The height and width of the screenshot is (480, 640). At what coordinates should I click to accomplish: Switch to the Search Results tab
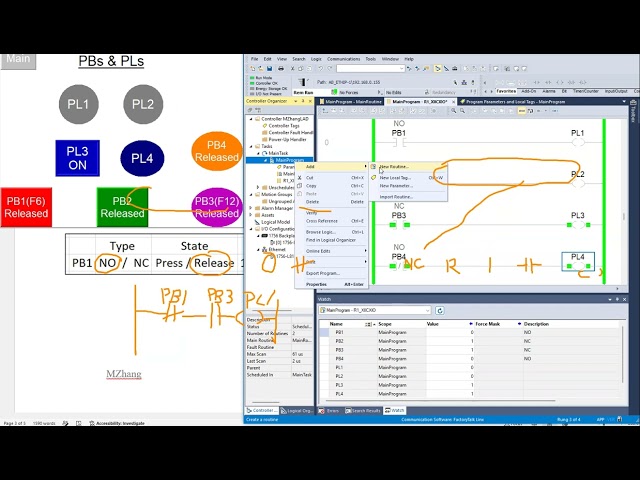pos(362,411)
